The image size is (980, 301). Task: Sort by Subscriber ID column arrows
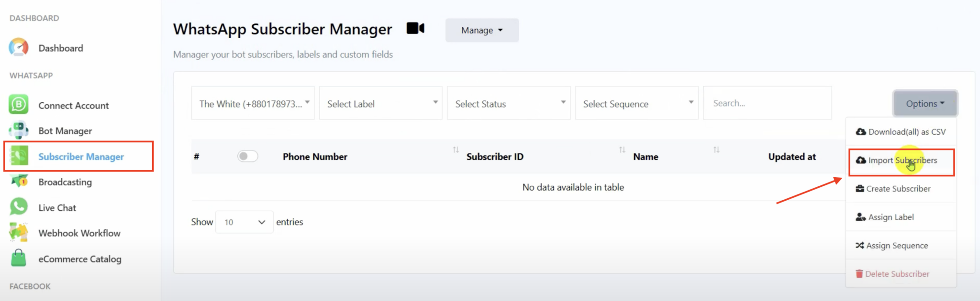coord(622,150)
